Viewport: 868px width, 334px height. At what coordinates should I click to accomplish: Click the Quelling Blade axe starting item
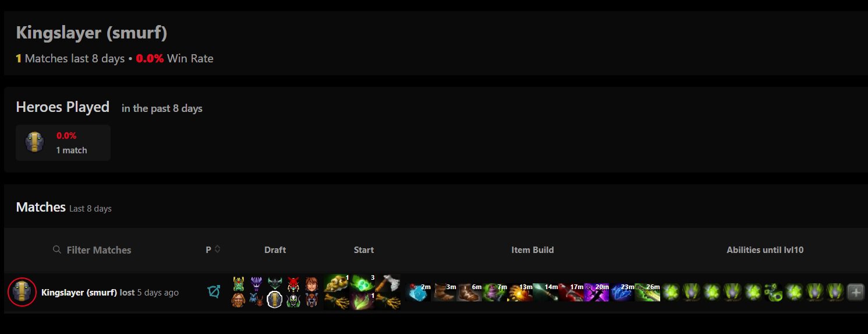tap(388, 283)
